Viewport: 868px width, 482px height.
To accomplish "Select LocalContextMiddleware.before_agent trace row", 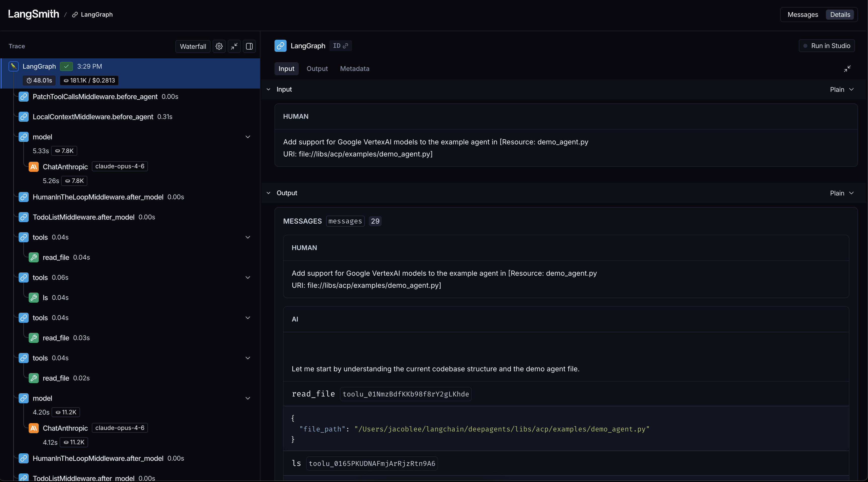I will (x=93, y=116).
